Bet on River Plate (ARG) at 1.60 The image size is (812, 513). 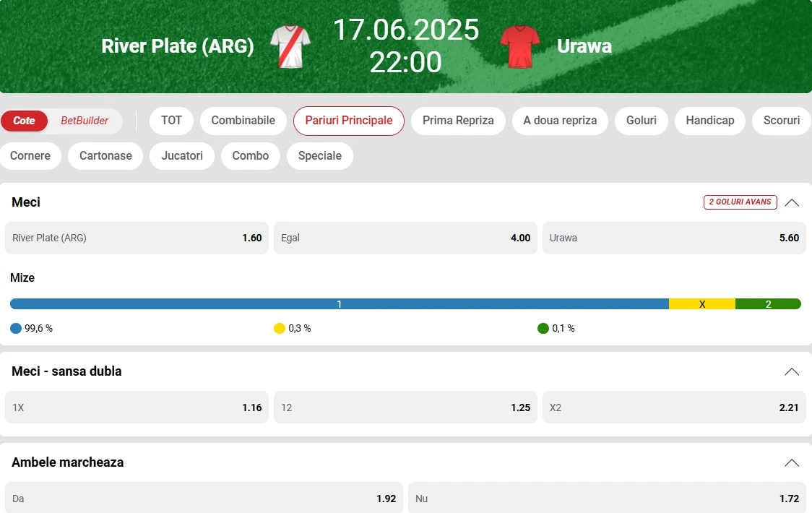click(x=137, y=238)
